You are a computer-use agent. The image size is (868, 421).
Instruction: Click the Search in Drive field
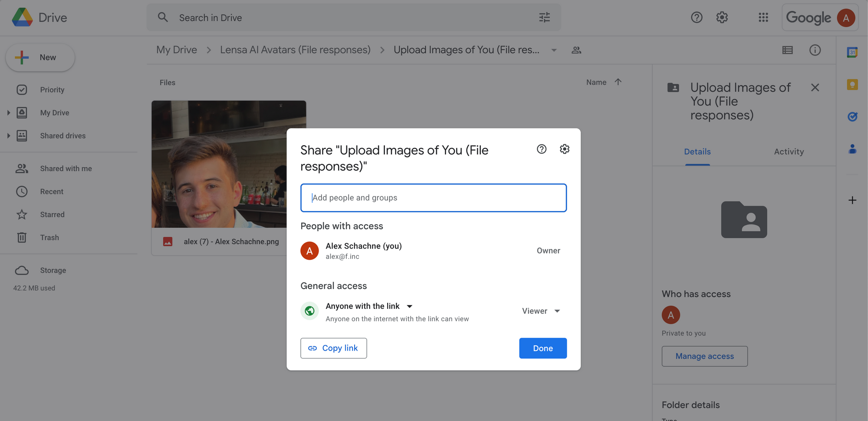pyautogui.click(x=354, y=17)
